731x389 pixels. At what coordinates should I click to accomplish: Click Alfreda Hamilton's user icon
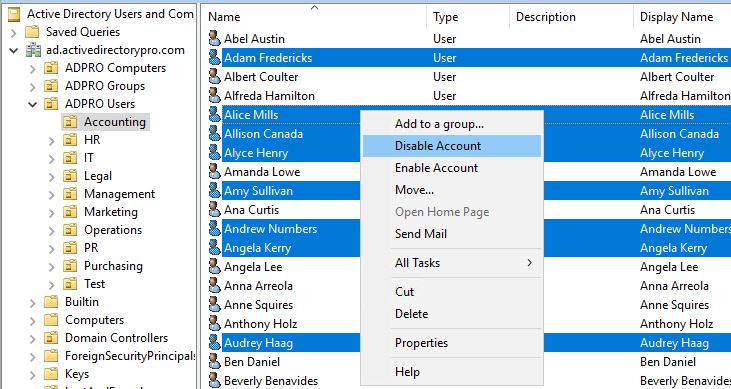point(214,96)
